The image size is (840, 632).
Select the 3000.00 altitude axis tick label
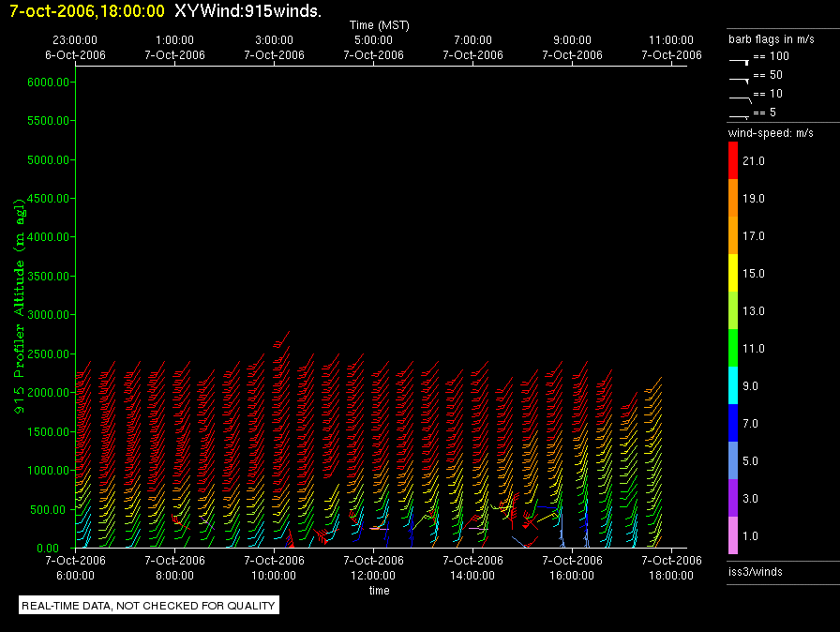point(50,315)
